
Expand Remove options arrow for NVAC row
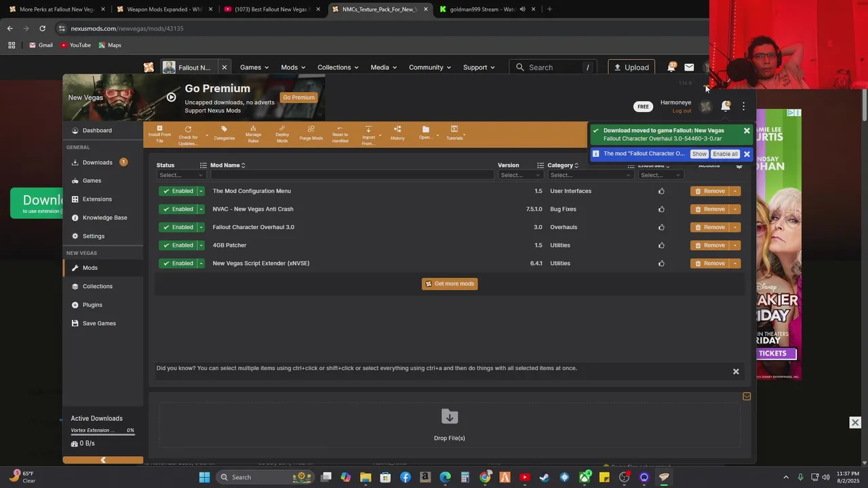pyautogui.click(x=735, y=209)
